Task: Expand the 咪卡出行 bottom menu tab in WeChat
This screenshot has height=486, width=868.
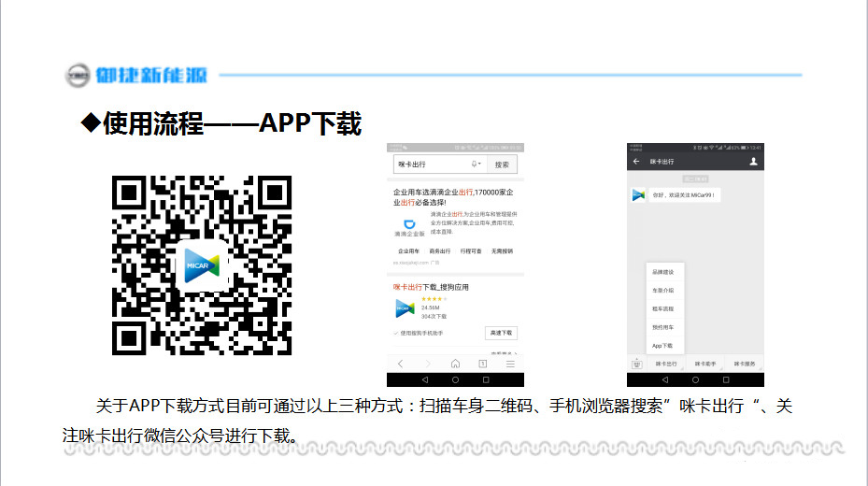Action: coord(666,364)
